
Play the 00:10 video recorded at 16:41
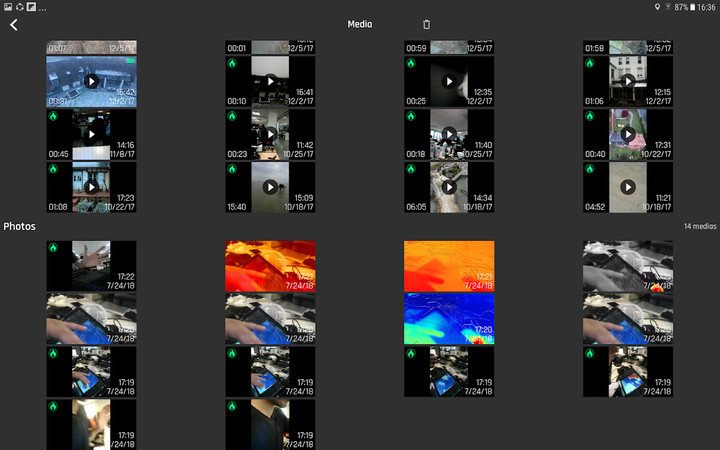coord(270,82)
